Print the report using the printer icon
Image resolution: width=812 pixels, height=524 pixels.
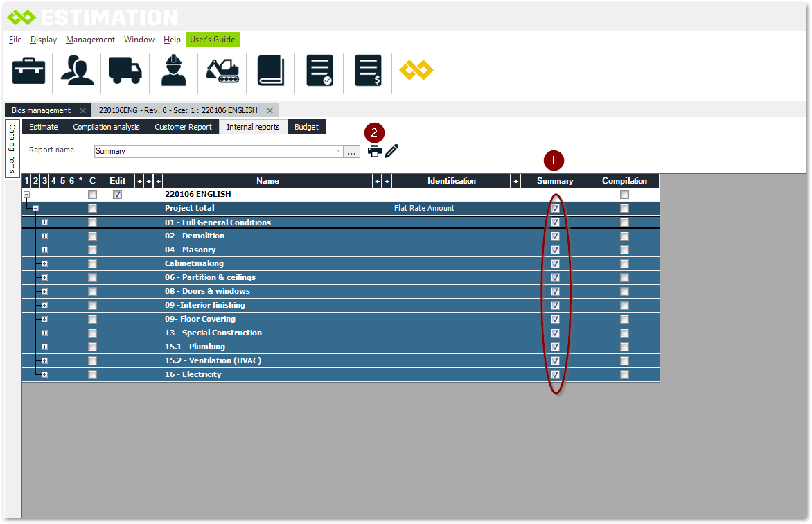[375, 151]
